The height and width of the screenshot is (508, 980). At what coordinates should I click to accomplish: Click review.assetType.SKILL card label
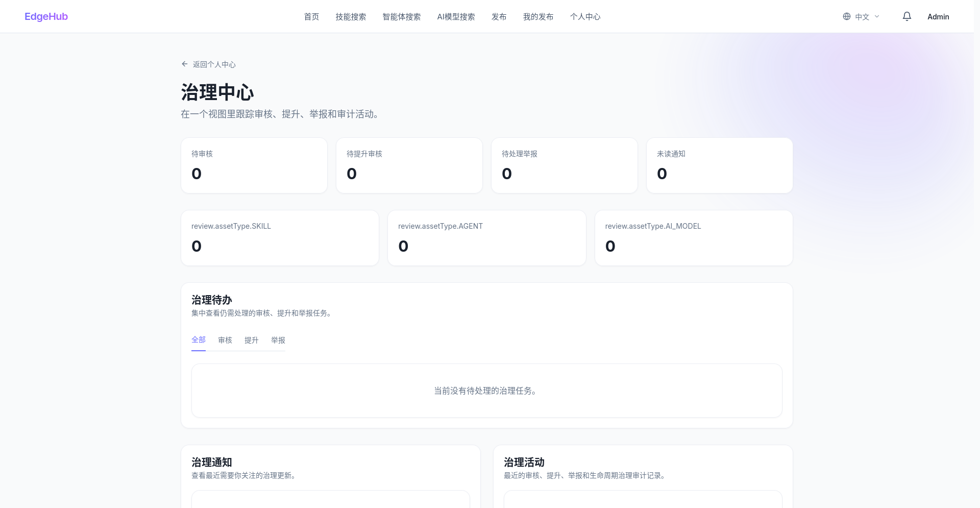231,226
